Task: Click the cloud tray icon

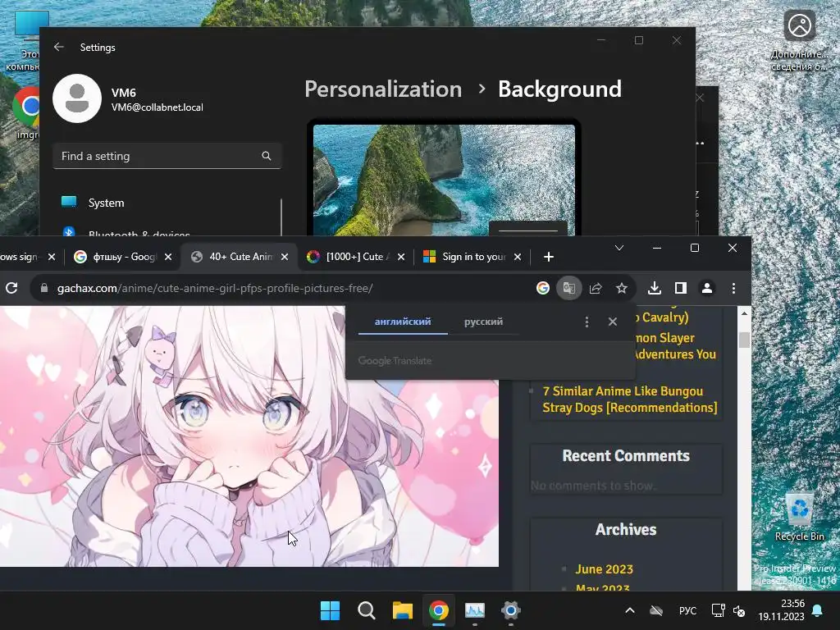Action: coord(656,610)
